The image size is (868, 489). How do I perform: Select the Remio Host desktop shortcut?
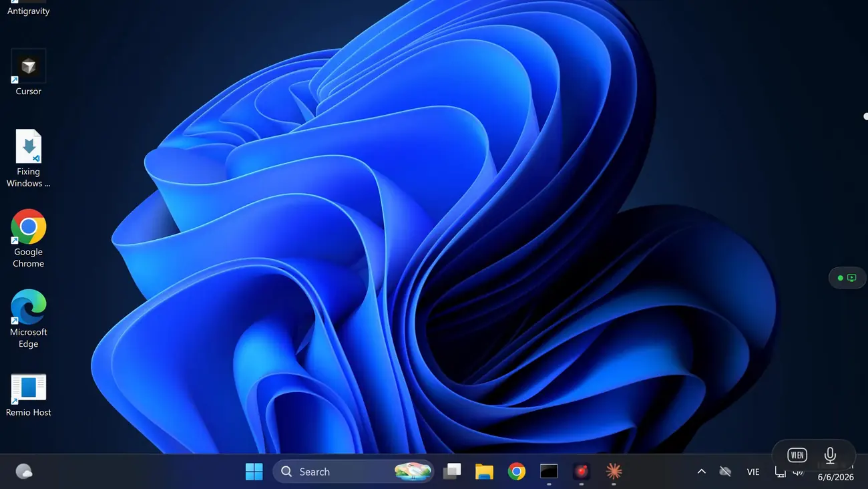(28, 395)
